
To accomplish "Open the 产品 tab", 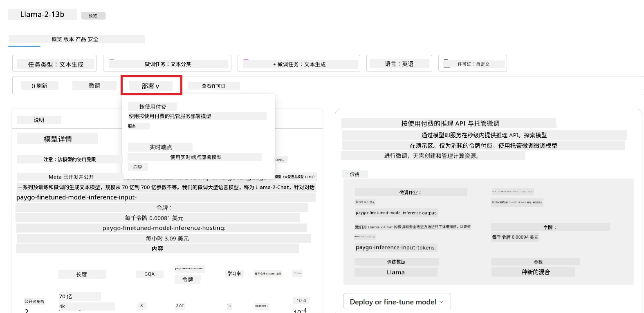I will [81, 39].
